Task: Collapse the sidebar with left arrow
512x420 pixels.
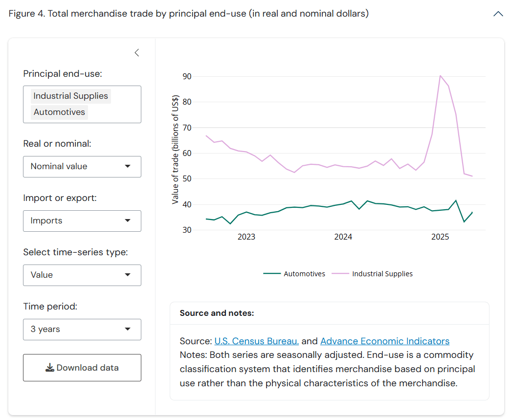Action: [x=137, y=53]
